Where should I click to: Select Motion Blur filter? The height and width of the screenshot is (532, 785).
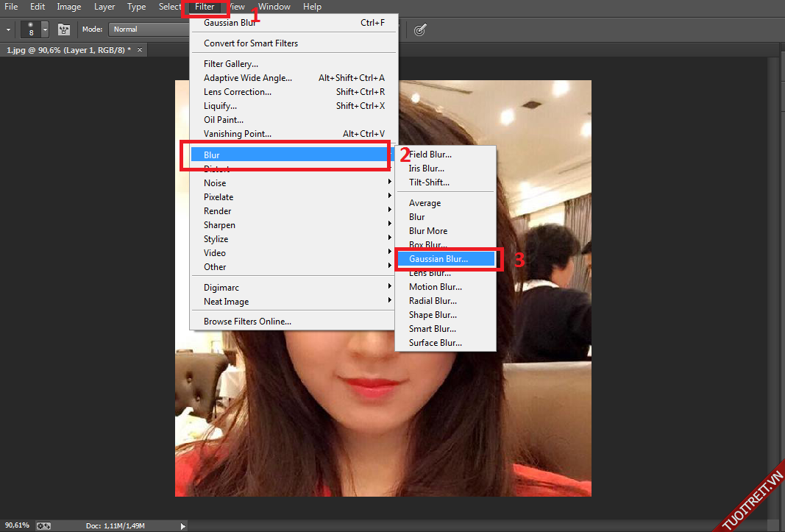pos(436,287)
